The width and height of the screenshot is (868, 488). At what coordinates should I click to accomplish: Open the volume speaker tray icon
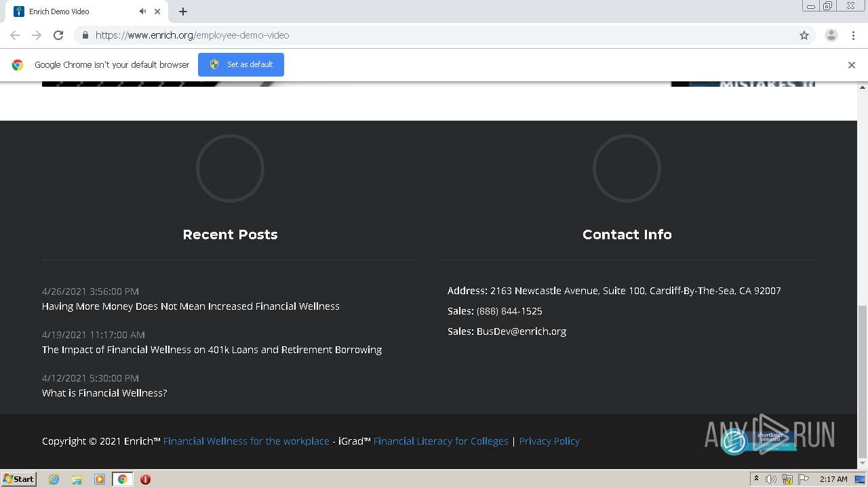pyautogui.click(x=771, y=479)
